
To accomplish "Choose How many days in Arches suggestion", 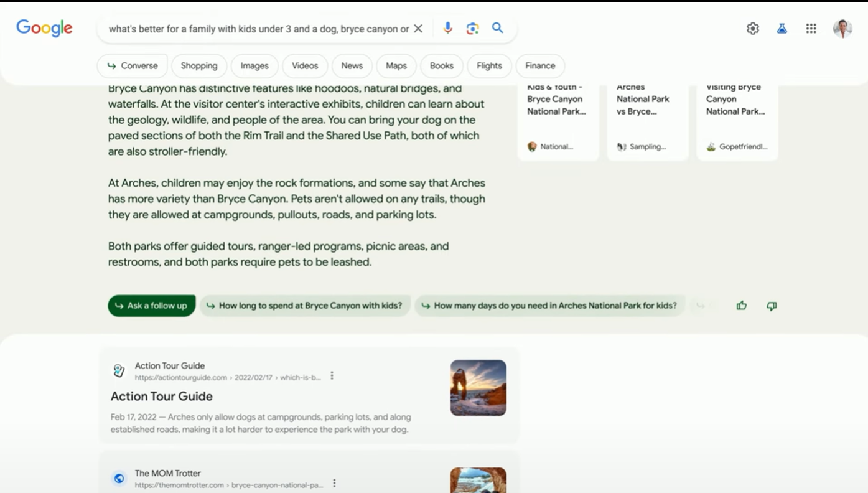I will (550, 306).
